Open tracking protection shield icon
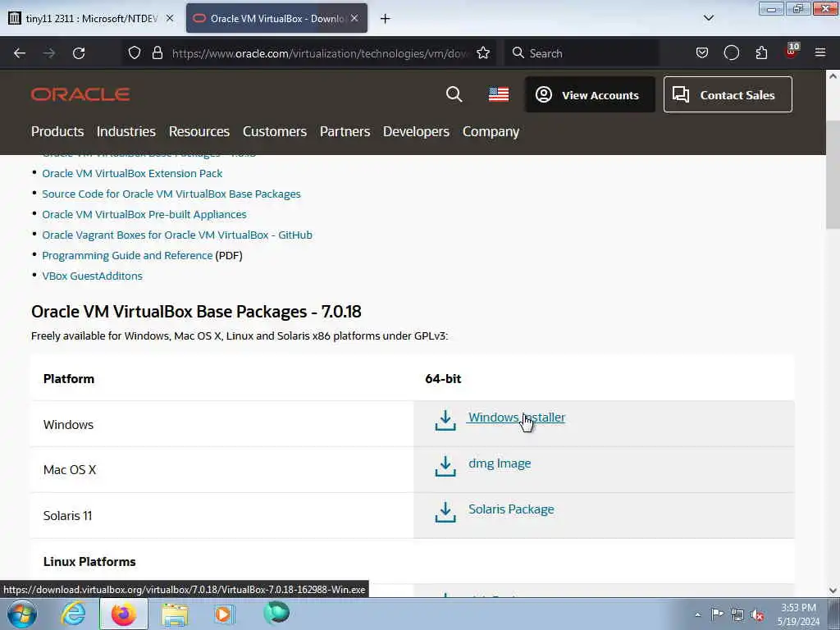 coord(135,52)
